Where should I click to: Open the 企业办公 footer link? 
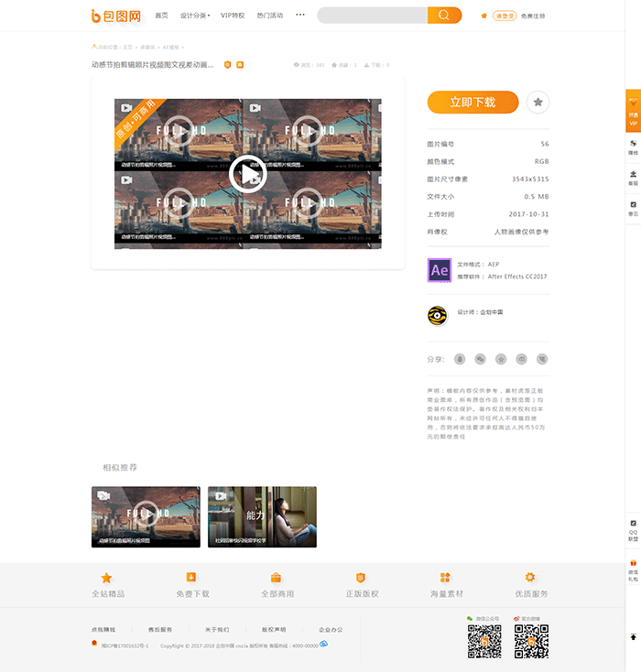point(331,630)
